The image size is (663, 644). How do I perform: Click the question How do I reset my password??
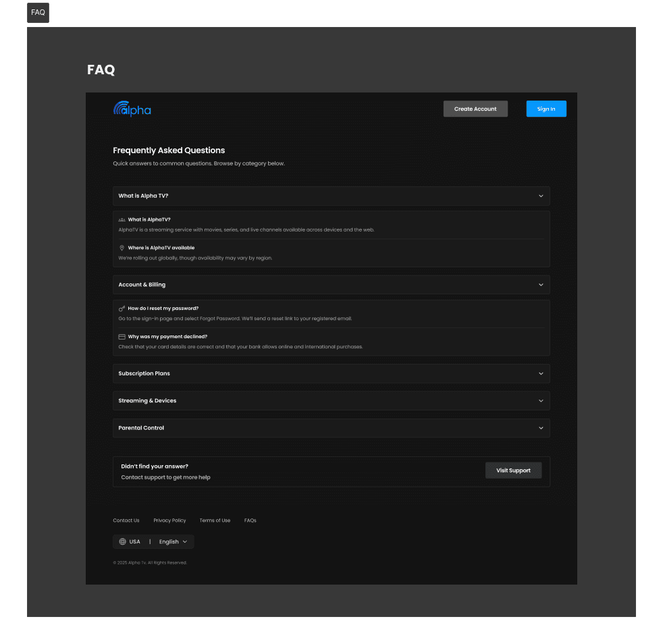(x=163, y=308)
